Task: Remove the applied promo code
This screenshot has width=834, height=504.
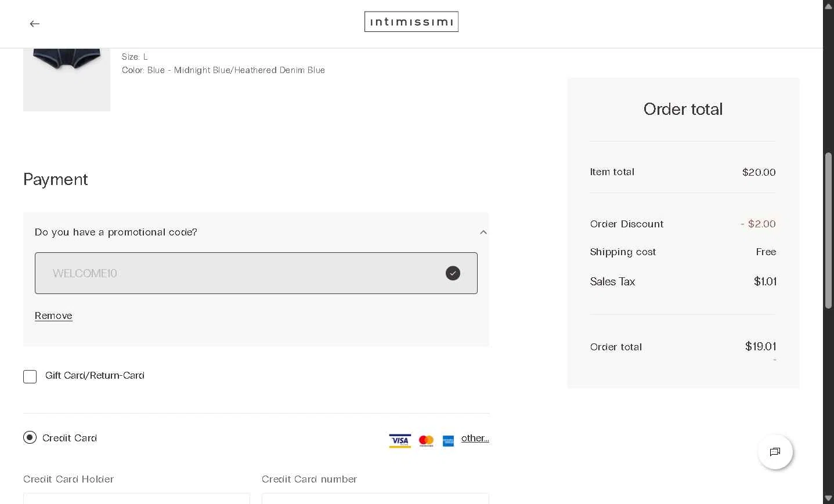Action: pyautogui.click(x=53, y=316)
